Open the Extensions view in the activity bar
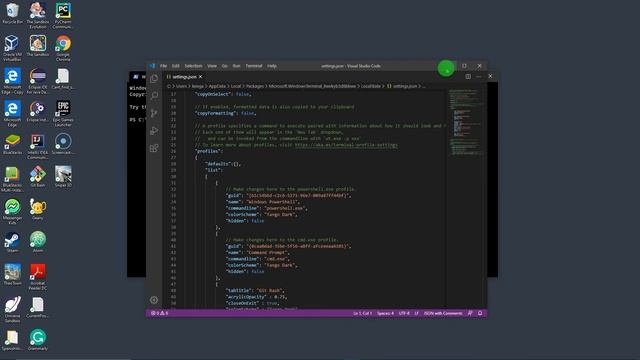The width and height of the screenshot is (640, 360). point(154,148)
